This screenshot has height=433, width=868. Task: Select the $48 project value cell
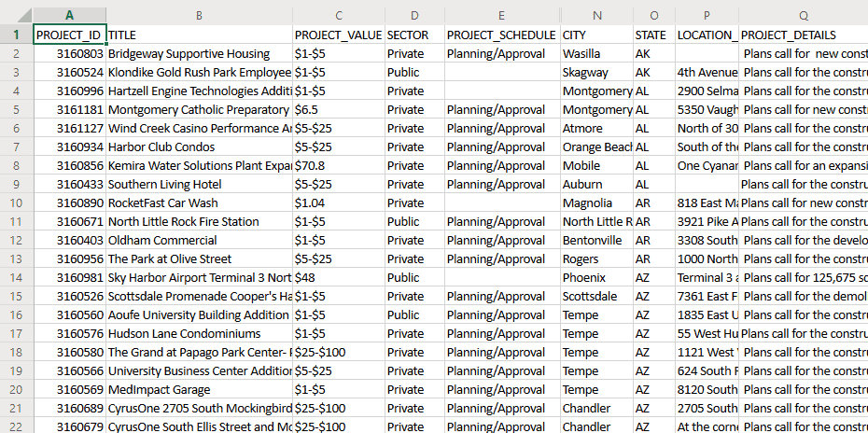point(339,277)
